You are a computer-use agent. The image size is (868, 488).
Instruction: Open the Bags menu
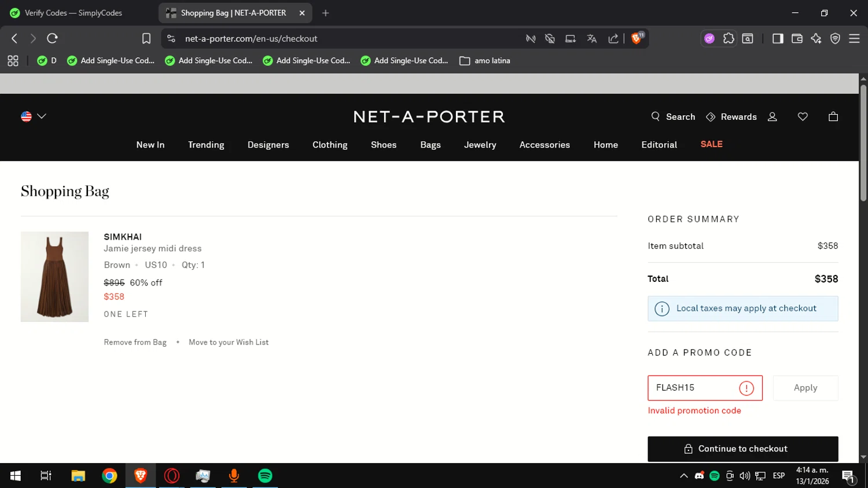point(431,145)
